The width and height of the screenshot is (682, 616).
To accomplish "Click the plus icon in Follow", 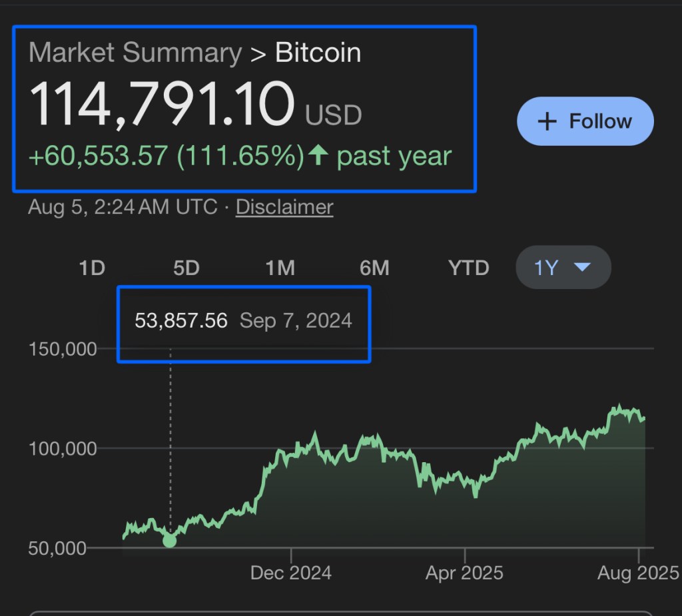I will point(547,122).
